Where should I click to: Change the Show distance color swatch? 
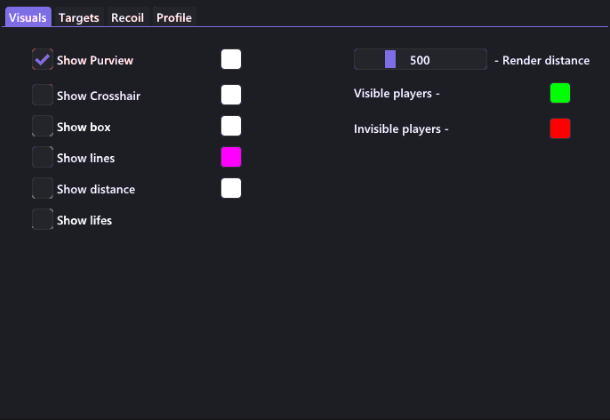coord(231,188)
